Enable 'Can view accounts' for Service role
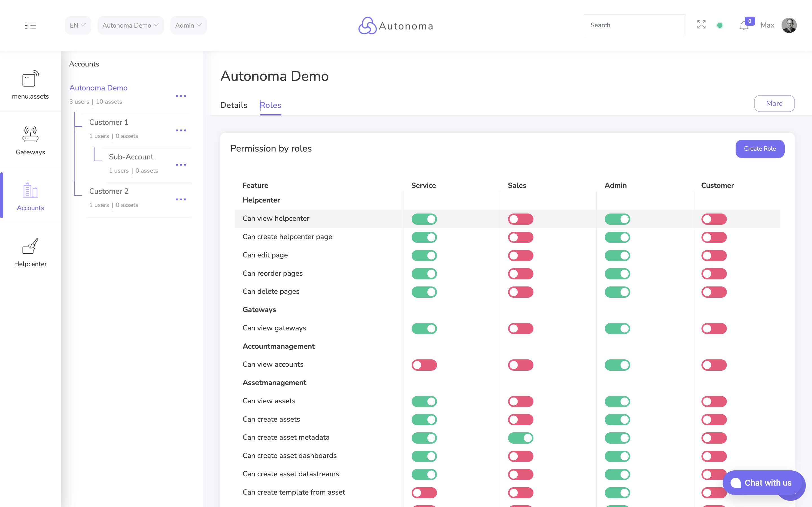The height and width of the screenshot is (507, 812). pyautogui.click(x=424, y=365)
